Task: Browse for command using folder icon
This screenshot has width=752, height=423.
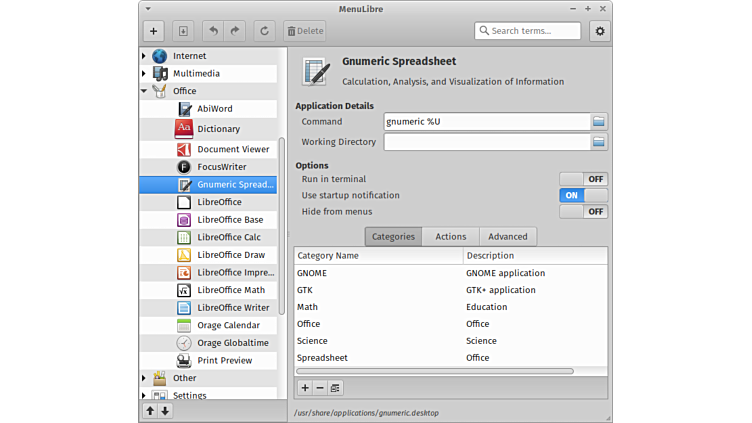Action: [598, 122]
